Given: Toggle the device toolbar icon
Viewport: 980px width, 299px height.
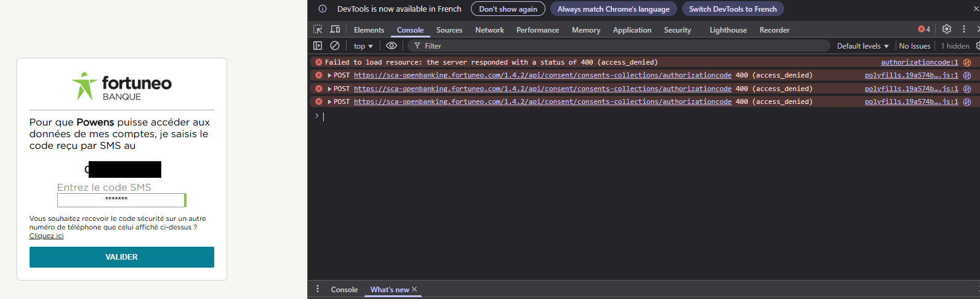Looking at the screenshot, I should (335, 30).
